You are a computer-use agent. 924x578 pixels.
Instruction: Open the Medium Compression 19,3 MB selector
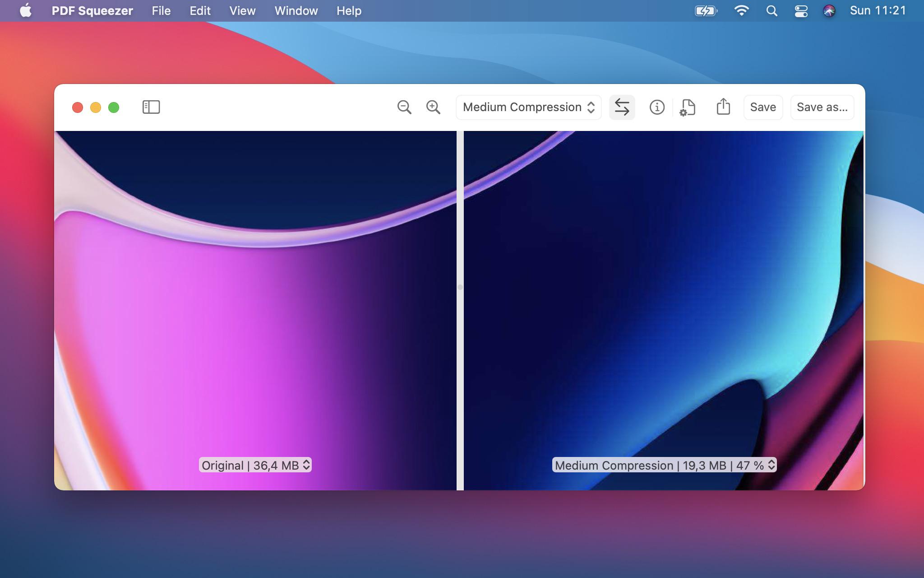(664, 465)
